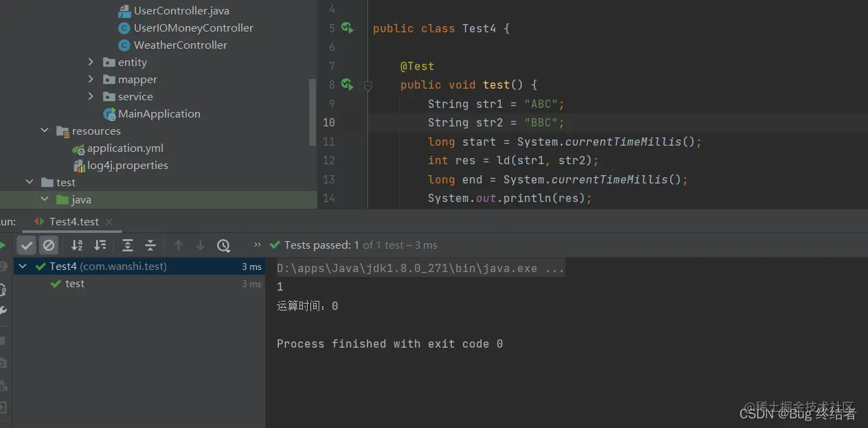Click 'int res = ld(str1, str2)' line
868x428 pixels.
(x=513, y=160)
